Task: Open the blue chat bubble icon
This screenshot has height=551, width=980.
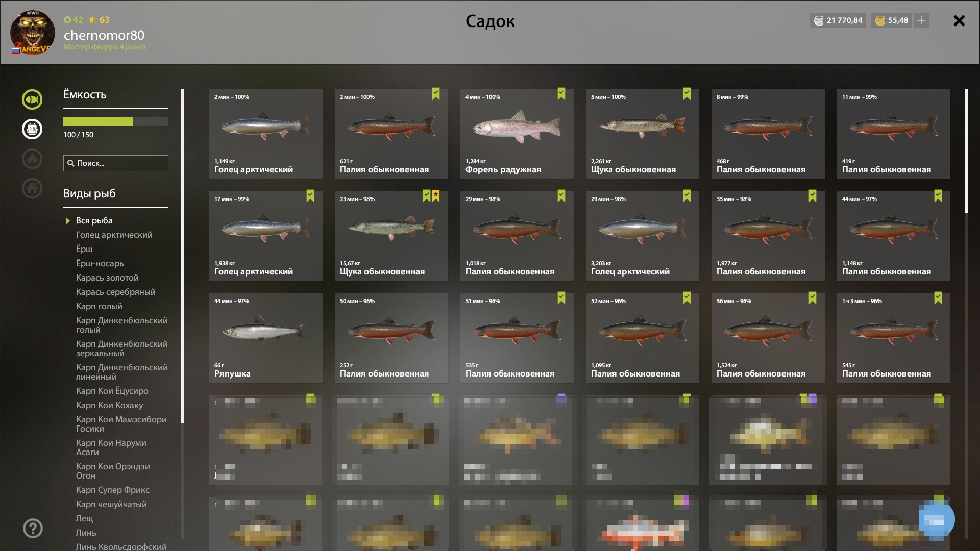Action: click(937, 520)
